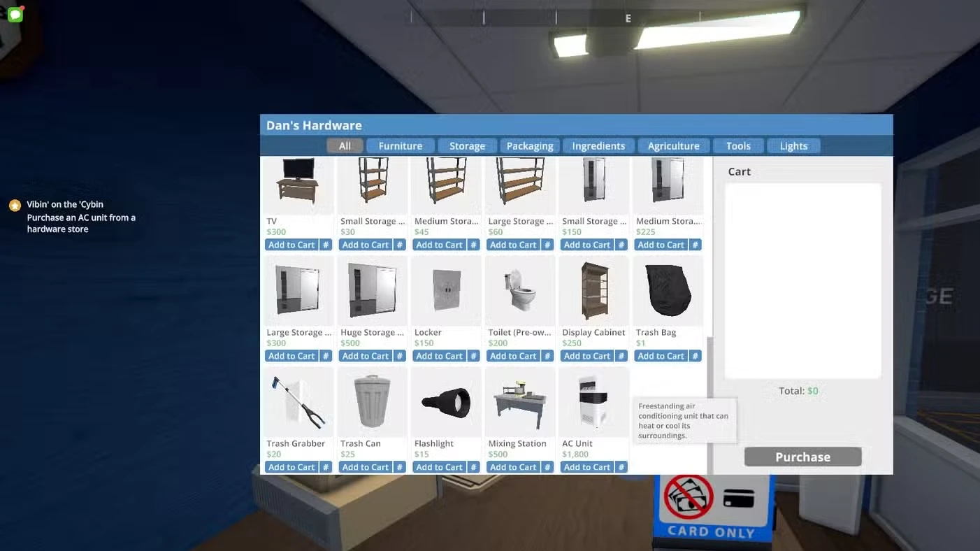Add the Trash Bag to cart

pyautogui.click(x=661, y=356)
